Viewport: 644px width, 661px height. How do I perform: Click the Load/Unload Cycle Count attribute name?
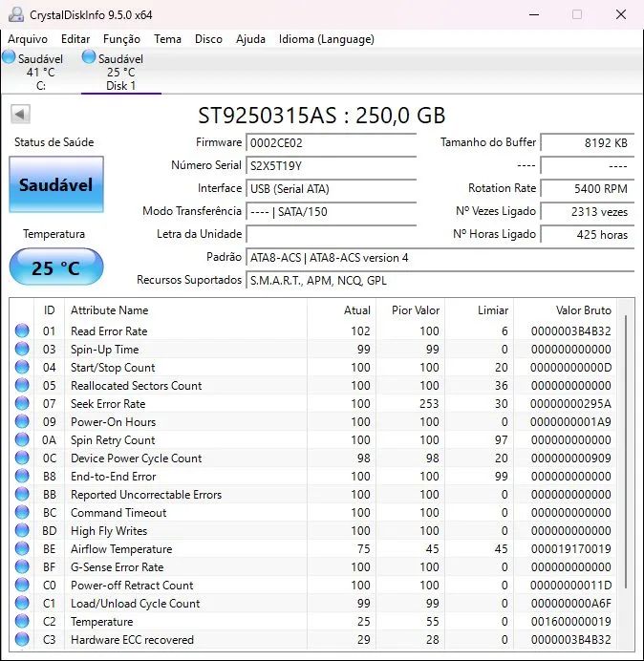coord(136,604)
